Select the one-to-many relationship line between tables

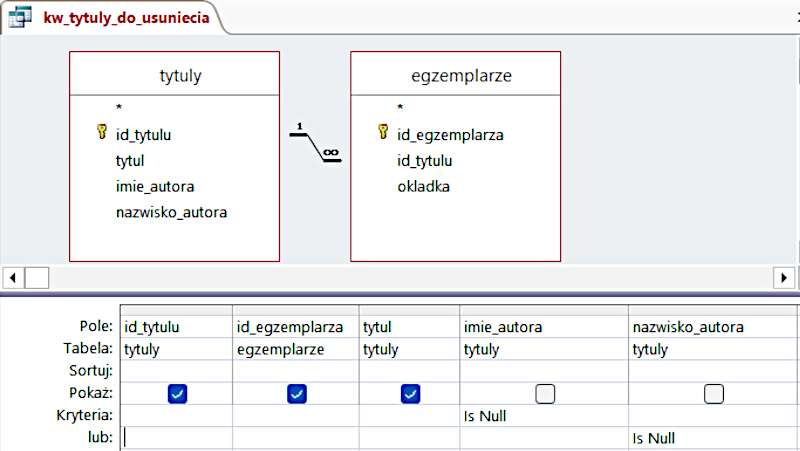[315, 143]
